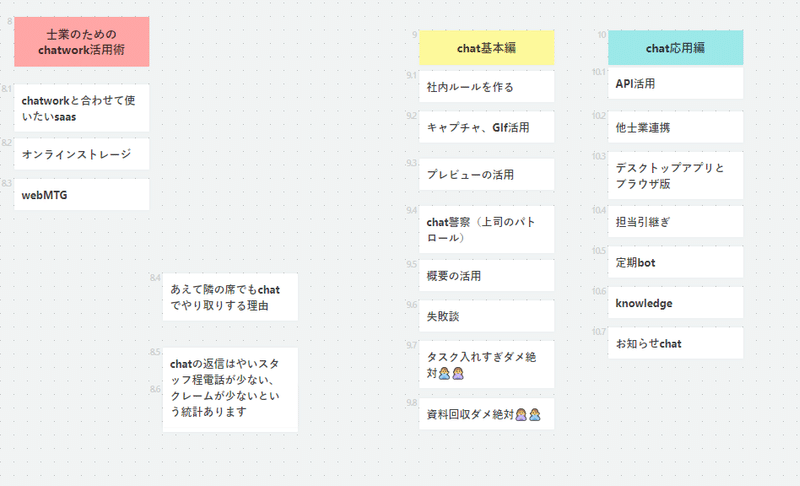Screen dimensions: 800x486
Task: Select the red 士業のためのchatwork活用術 header card
Action: click(x=82, y=42)
